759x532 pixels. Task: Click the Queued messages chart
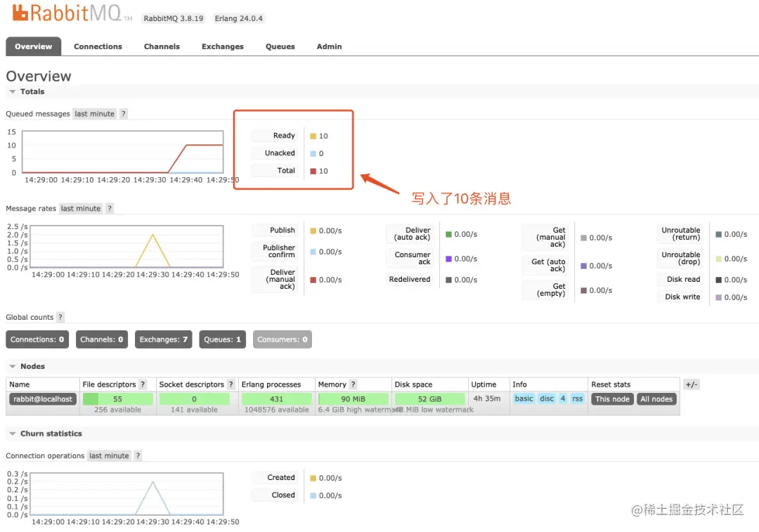tap(123, 152)
